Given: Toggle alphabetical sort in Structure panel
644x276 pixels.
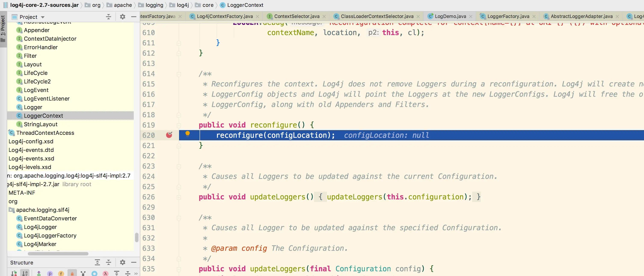Looking at the screenshot, I should pos(25,273).
